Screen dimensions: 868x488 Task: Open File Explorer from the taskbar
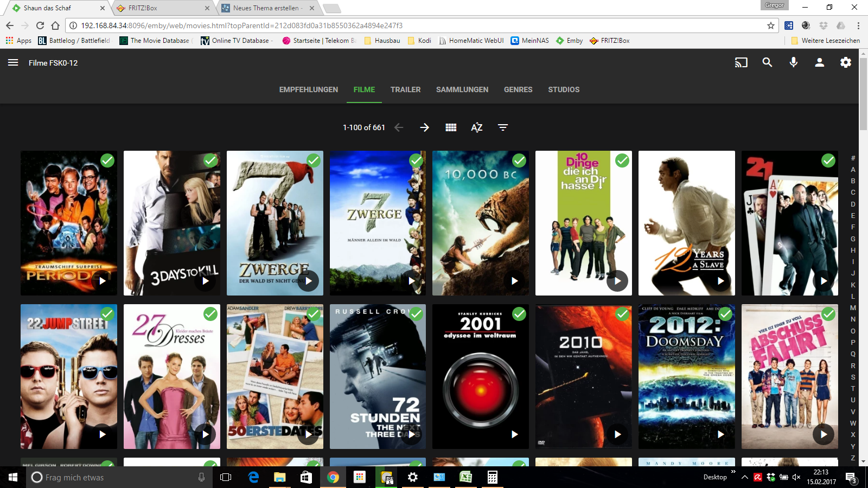coord(279,477)
